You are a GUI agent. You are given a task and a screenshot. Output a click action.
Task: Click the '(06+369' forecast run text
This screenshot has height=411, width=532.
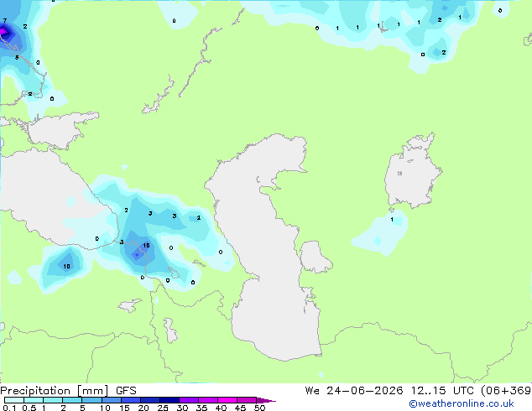point(506,391)
